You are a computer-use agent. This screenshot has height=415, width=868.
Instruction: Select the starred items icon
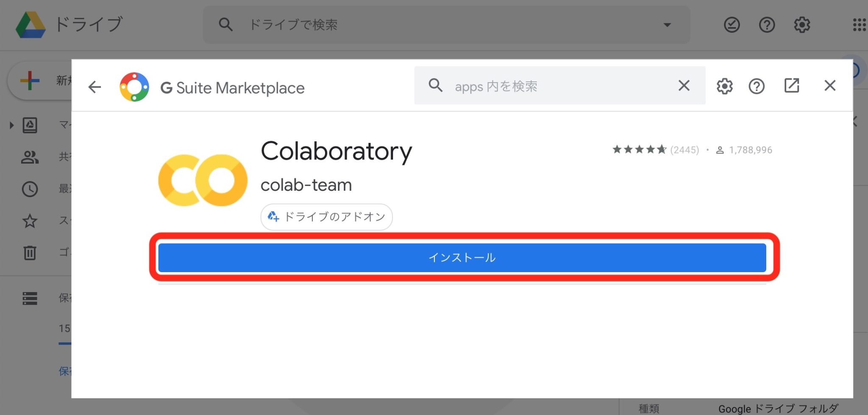click(x=30, y=221)
